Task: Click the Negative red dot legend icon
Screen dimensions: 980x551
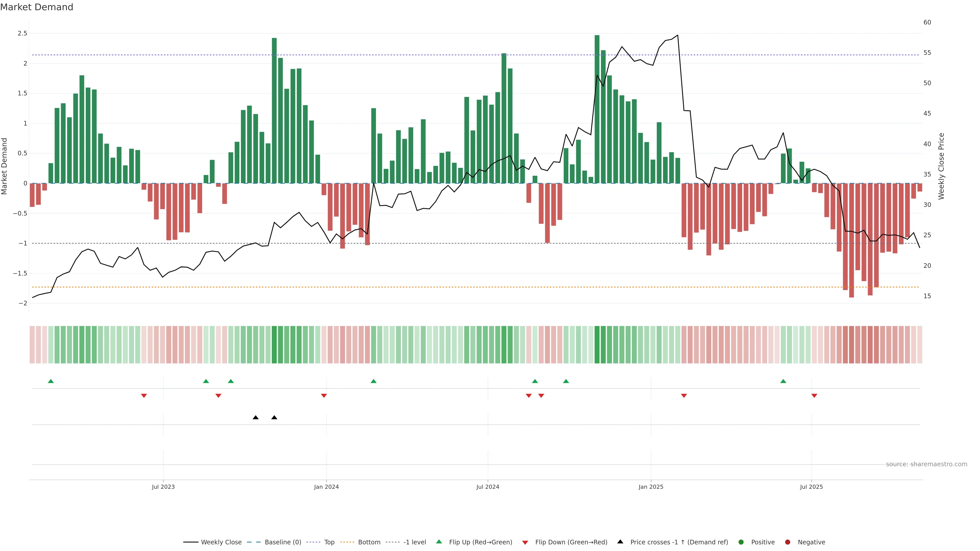Action: click(x=788, y=542)
